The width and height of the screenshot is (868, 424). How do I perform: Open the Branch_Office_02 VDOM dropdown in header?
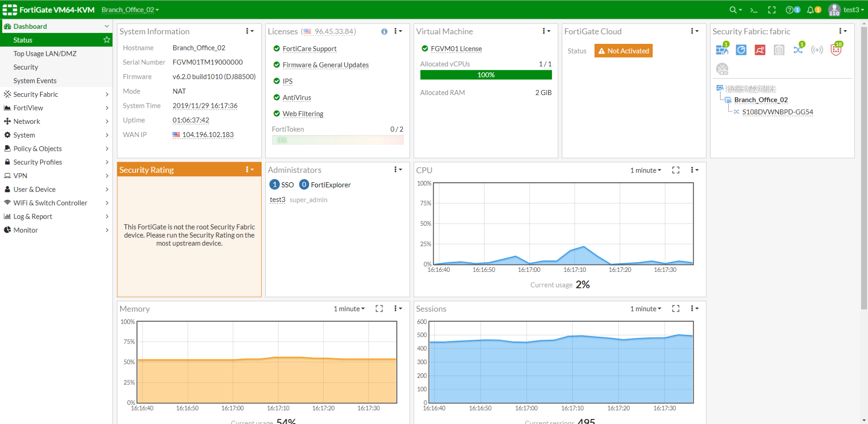click(x=130, y=10)
